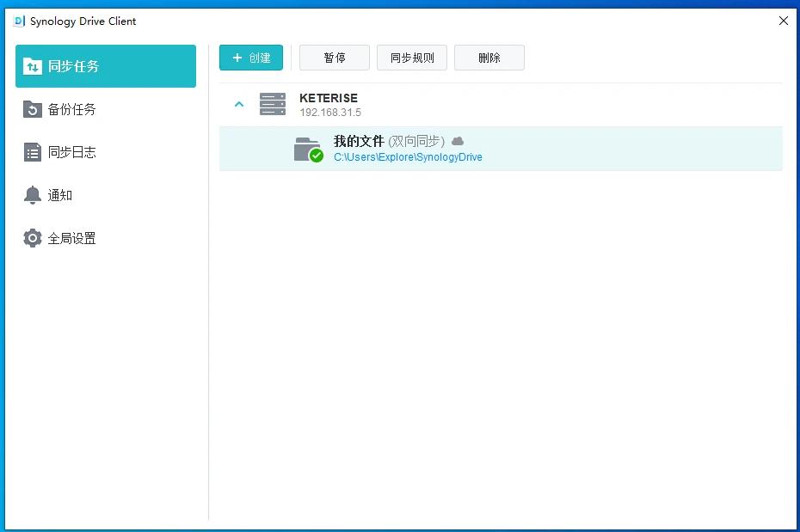Click the 删除 delete button
Image resolution: width=800 pixels, height=532 pixels.
point(489,58)
